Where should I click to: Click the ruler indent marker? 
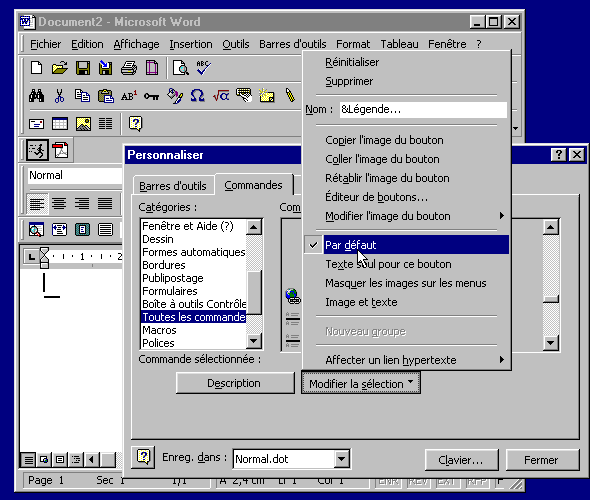(x=44, y=257)
